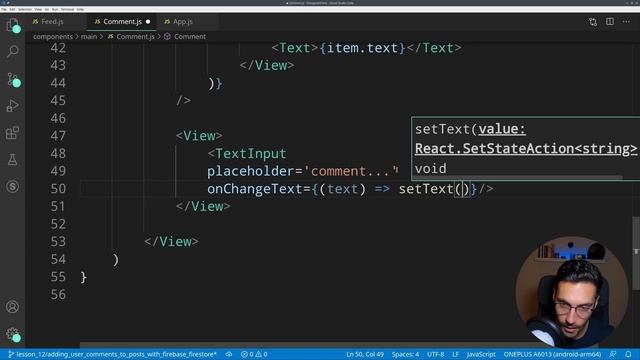
Task: Click the webcam overlay thumbnail
Action: click(x=571, y=292)
